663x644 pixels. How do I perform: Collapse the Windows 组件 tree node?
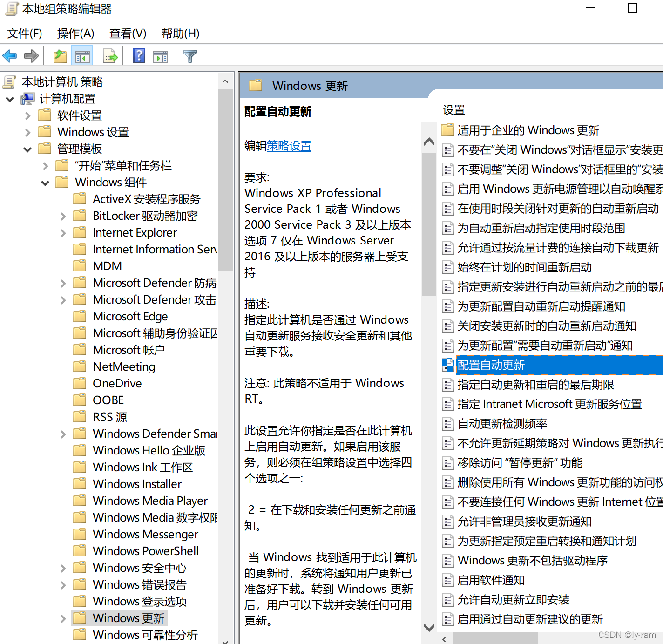point(45,183)
